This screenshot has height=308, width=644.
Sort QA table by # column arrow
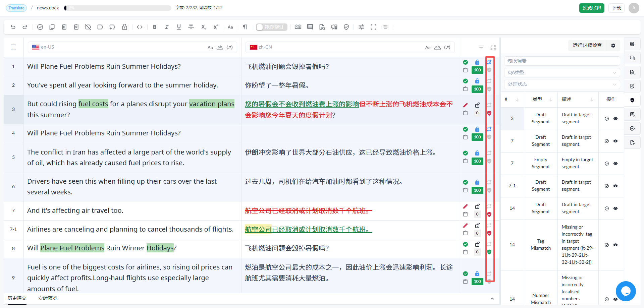click(x=517, y=100)
